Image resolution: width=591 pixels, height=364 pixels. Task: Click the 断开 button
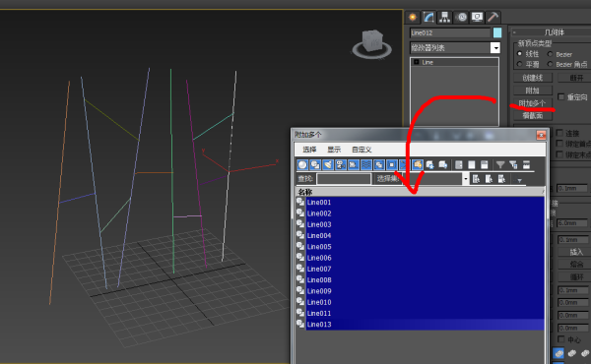[575, 78]
